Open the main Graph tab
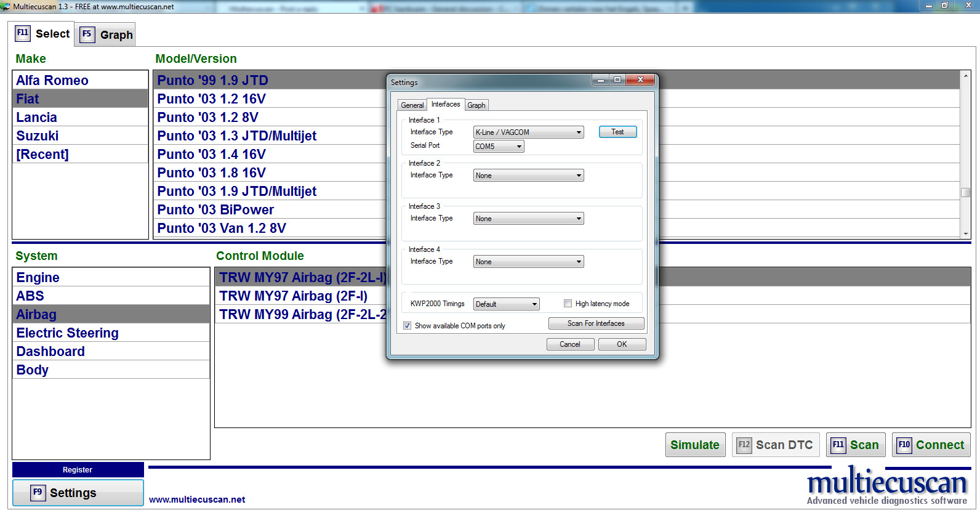 pos(106,35)
